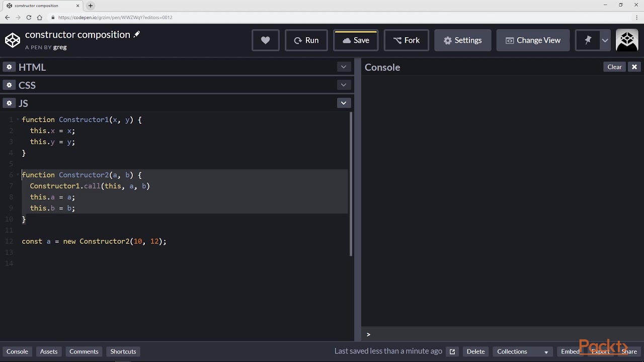Fold Constructor2 function at line 6
Image resolution: width=644 pixels, height=362 pixels.
[19, 175]
